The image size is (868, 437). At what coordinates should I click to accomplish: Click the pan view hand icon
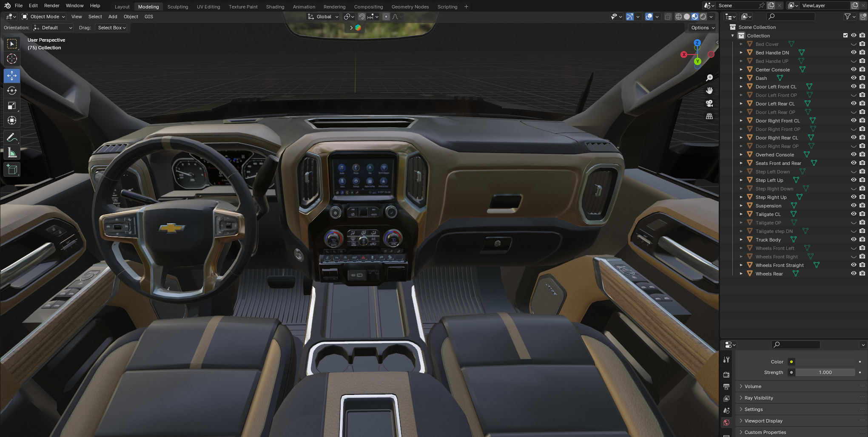coord(709,91)
